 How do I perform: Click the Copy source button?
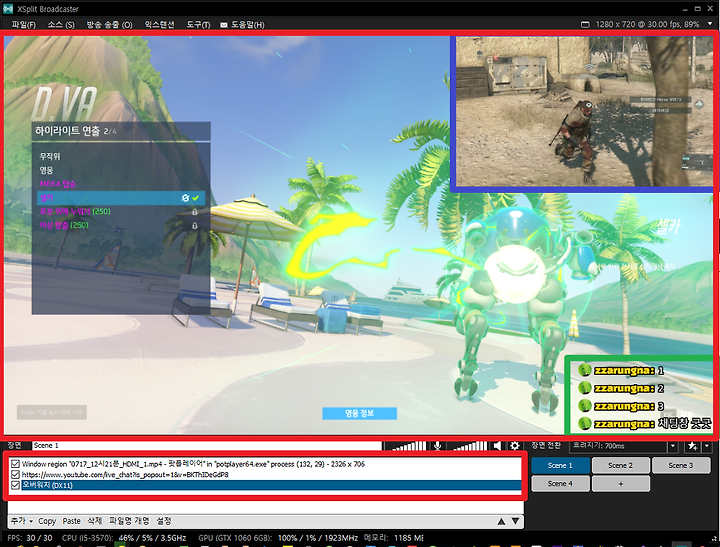[47, 521]
